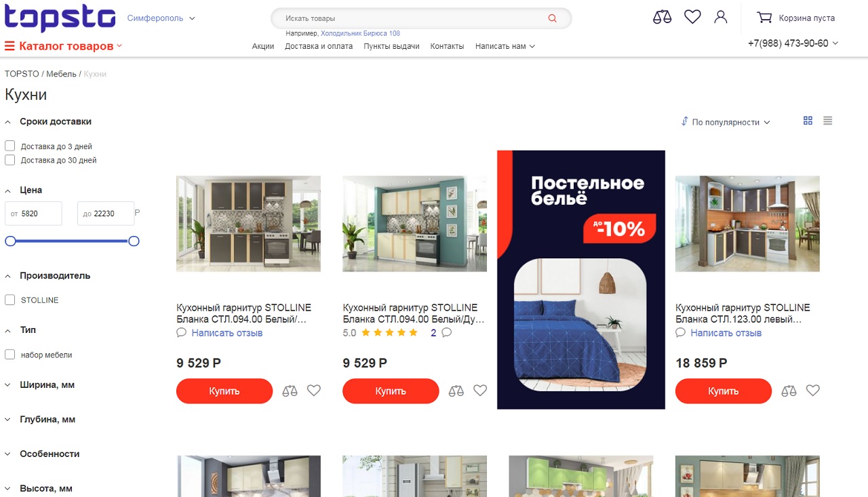Add first kitchen set to favorites
The image size is (868, 497).
313,391
